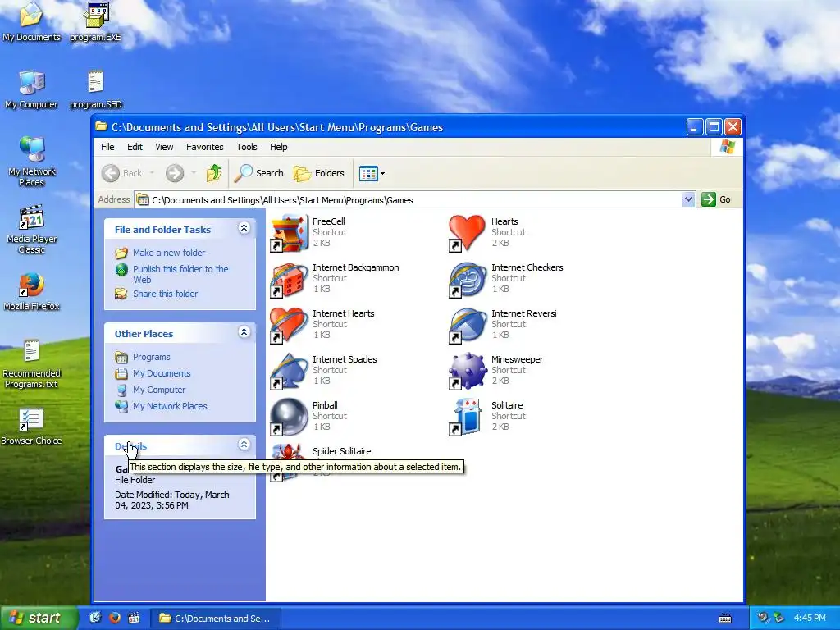840x630 pixels.
Task: Select the Hearts shortcut icon
Action: point(468,233)
